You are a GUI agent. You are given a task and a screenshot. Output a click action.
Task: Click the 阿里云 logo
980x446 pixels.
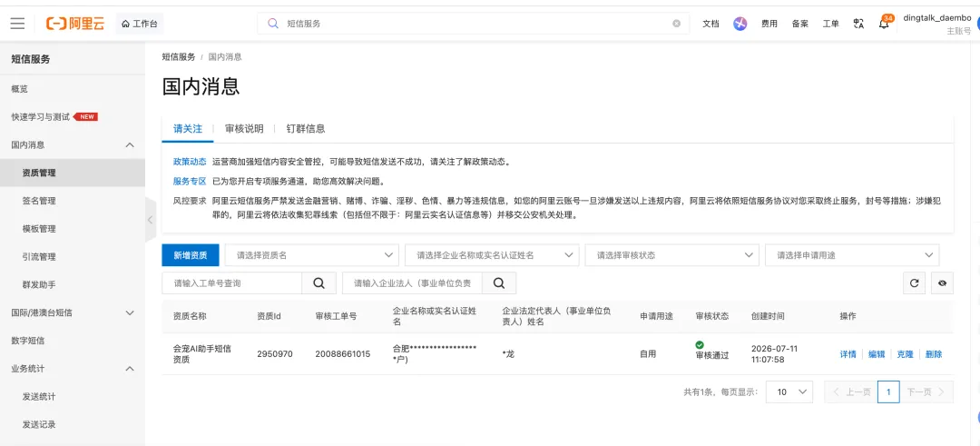75,24
